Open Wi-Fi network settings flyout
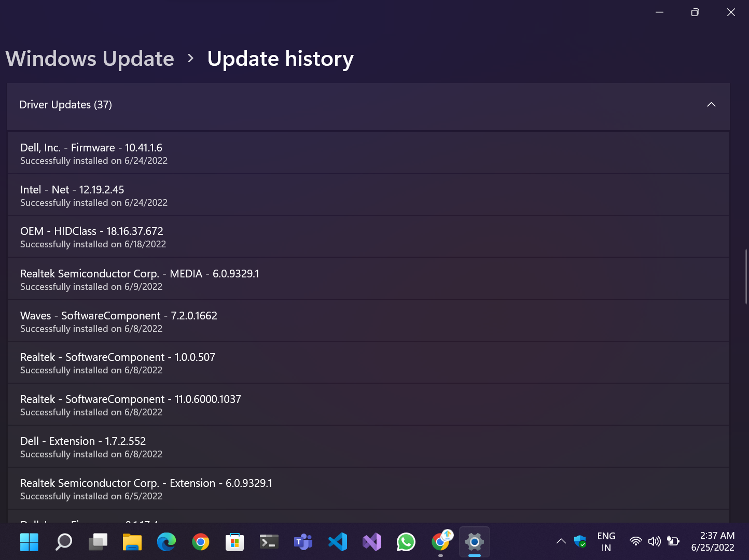749x560 pixels. pyautogui.click(x=635, y=541)
